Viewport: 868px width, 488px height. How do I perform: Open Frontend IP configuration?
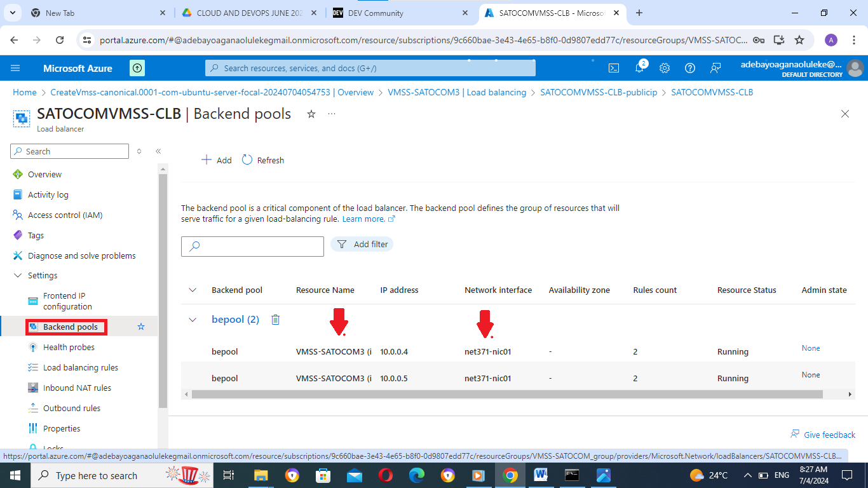pyautogui.click(x=67, y=301)
